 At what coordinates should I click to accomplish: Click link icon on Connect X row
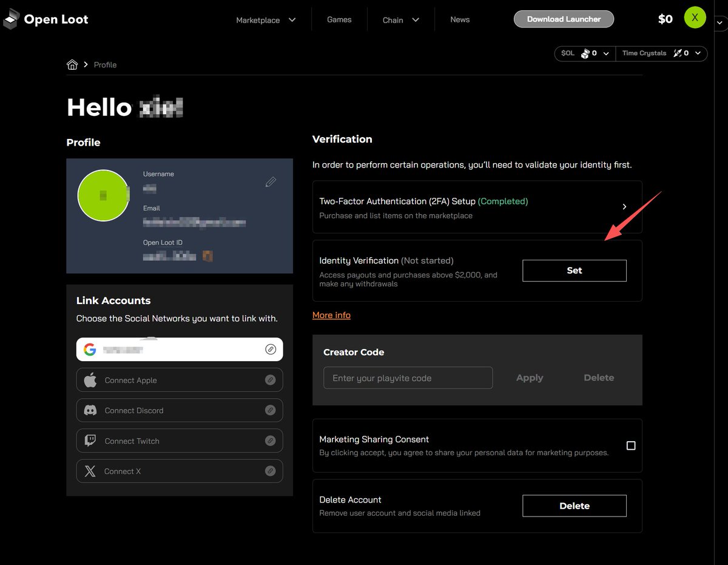[271, 471]
